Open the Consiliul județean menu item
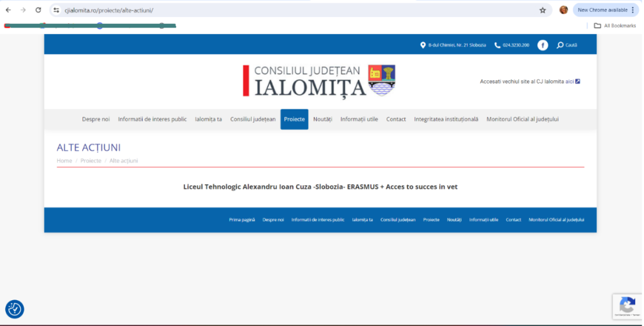644x326 pixels. pos(253,119)
